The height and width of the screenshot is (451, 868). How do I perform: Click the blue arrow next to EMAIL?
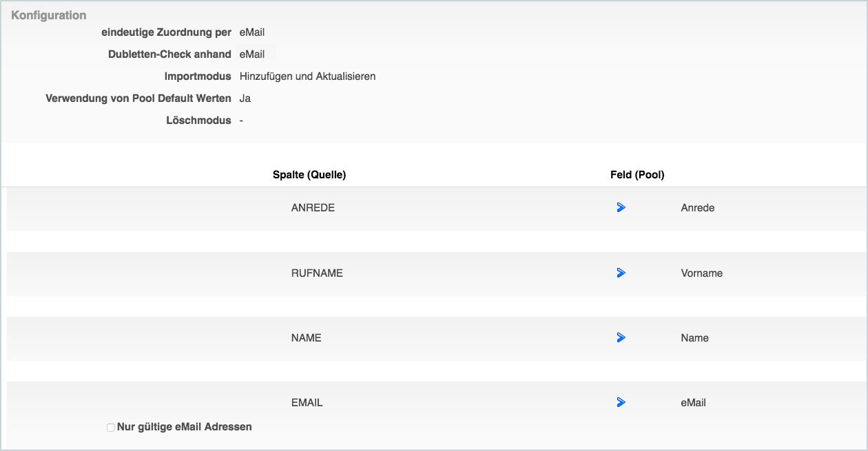[x=621, y=402]
